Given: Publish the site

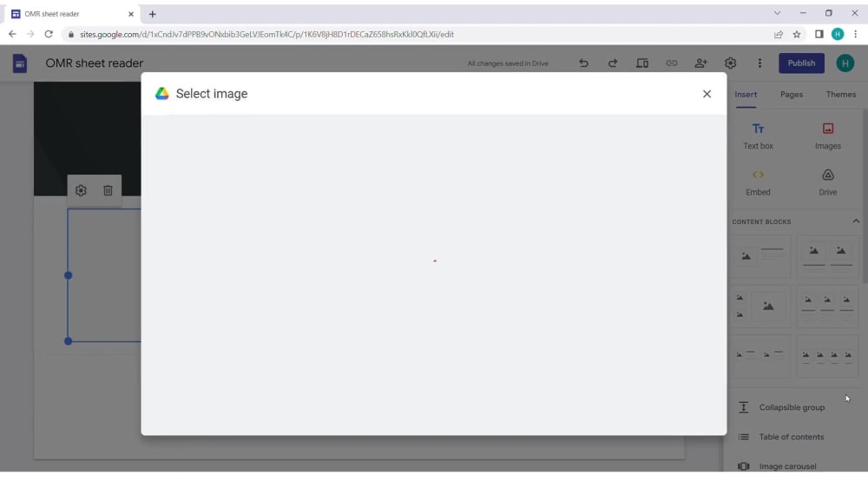Looking at the screenshot, I should 801,63.
